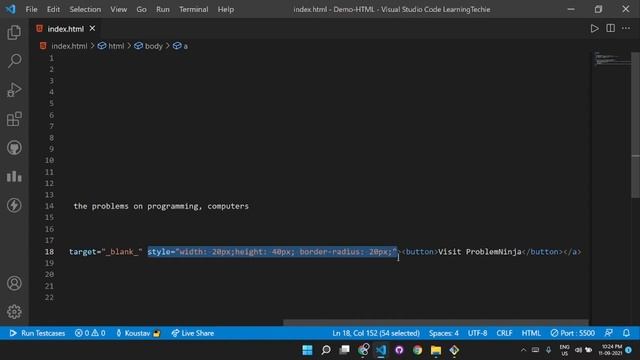Run the file with the play icon
This screenshot has width=640, height=360.
coord(594,28)
